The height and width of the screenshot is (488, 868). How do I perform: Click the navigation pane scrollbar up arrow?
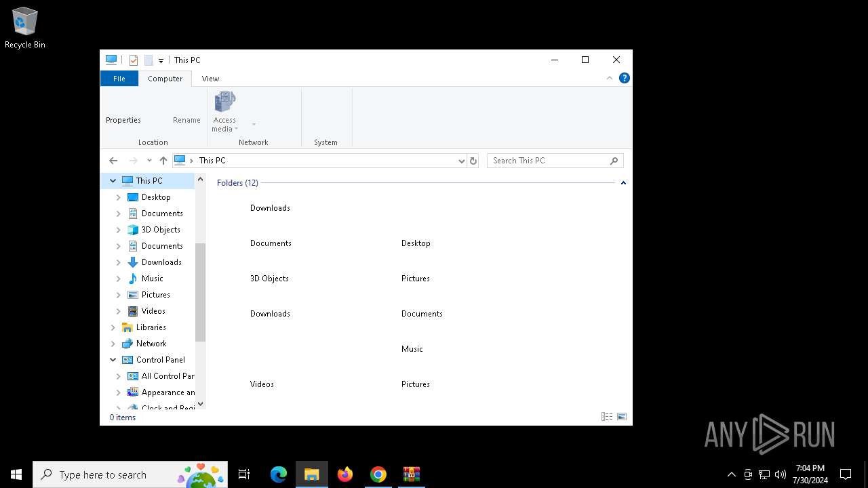[x=200, y=180]
